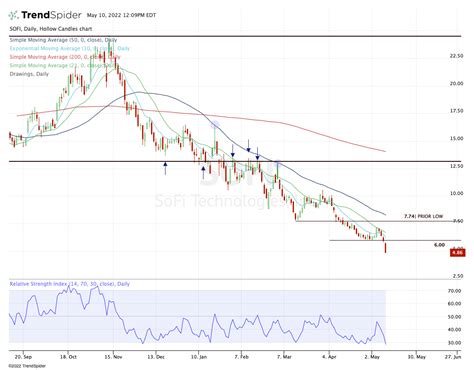Click the 27. Jun date axis label
The image size is (474, 370).
(453, 357)
